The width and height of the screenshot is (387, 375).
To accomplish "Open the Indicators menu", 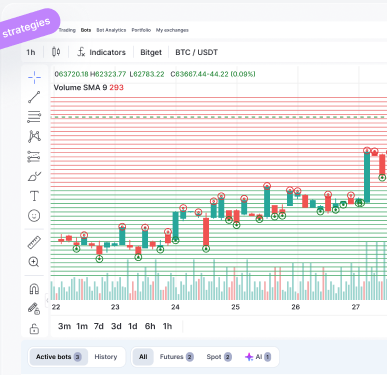I will click(x=102, y=52).
